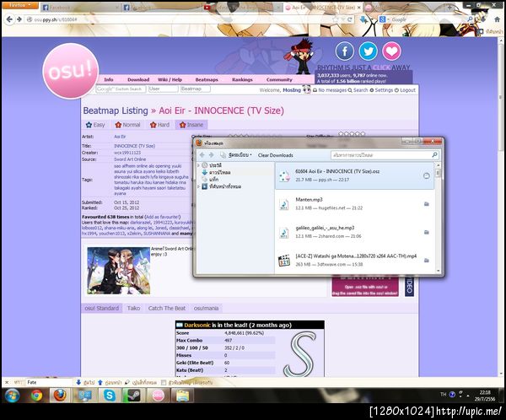506x420 pixels.
Task: Open osu!mania scoreboard tab
Action: tap(207, 309)
